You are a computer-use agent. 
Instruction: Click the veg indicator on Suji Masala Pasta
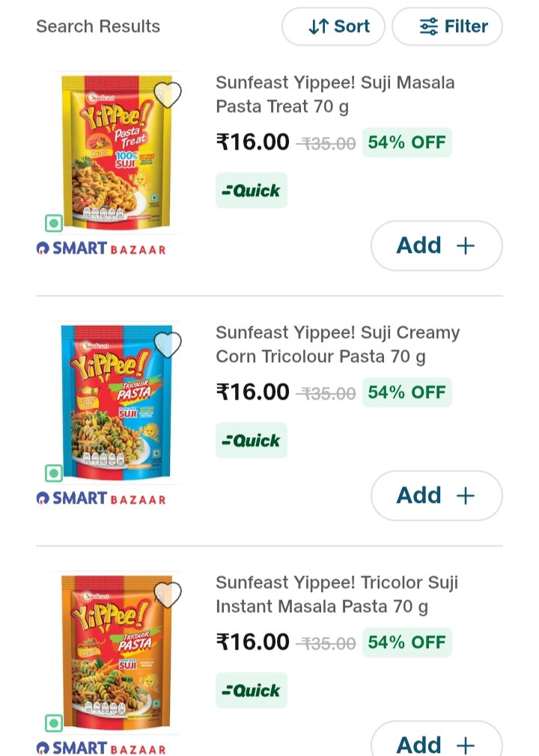tap(54, 223)
